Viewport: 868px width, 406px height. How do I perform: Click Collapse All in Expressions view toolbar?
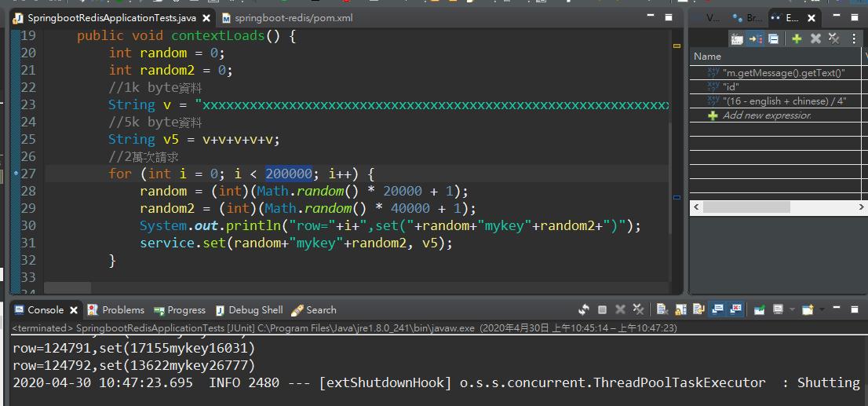tap(773, 38)
